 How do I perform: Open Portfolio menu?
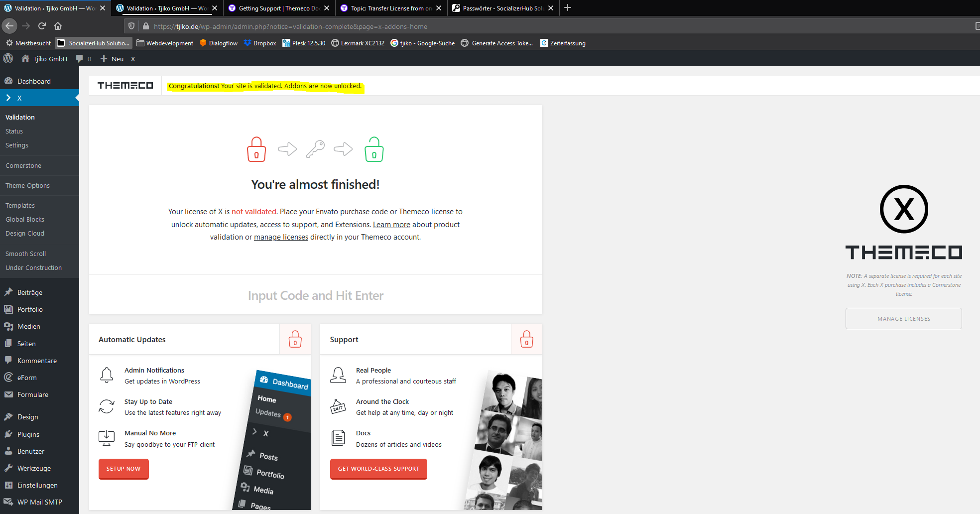pos(39,309)
